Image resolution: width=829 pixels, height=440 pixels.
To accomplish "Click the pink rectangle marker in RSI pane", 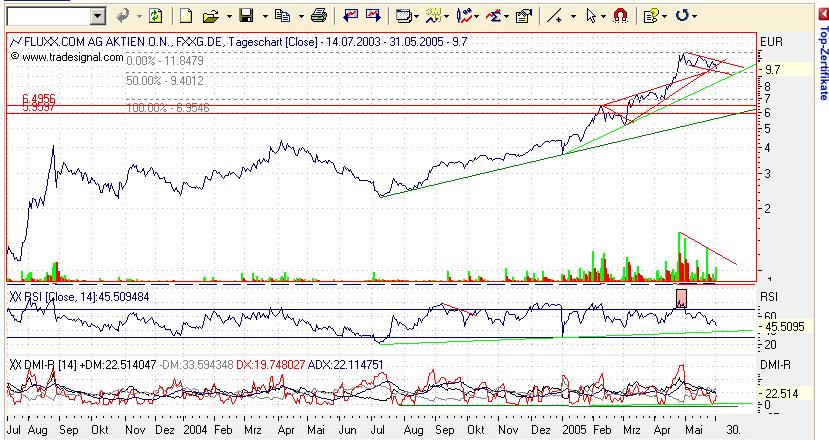I will click(x=681, y=298).
